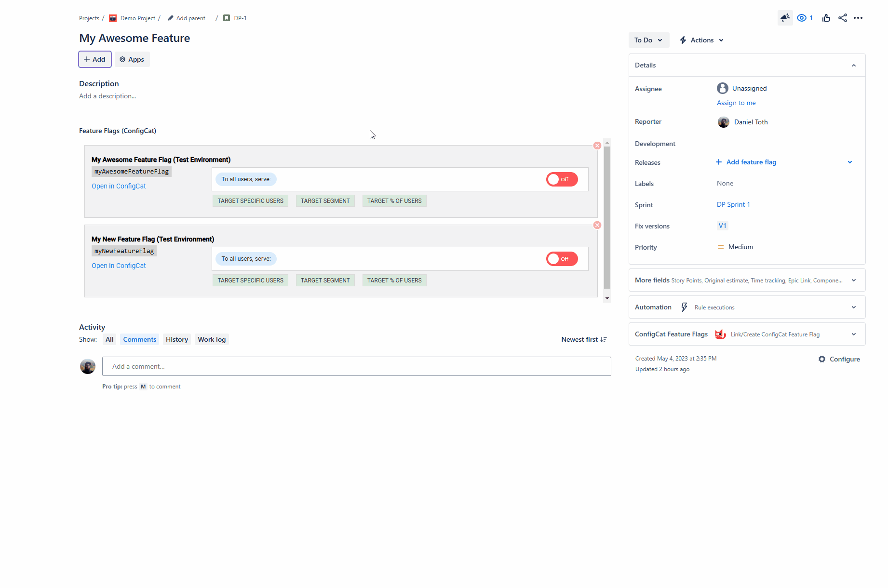
Task: Open the DP-1 issue type icon
Action: pos(227,18)
